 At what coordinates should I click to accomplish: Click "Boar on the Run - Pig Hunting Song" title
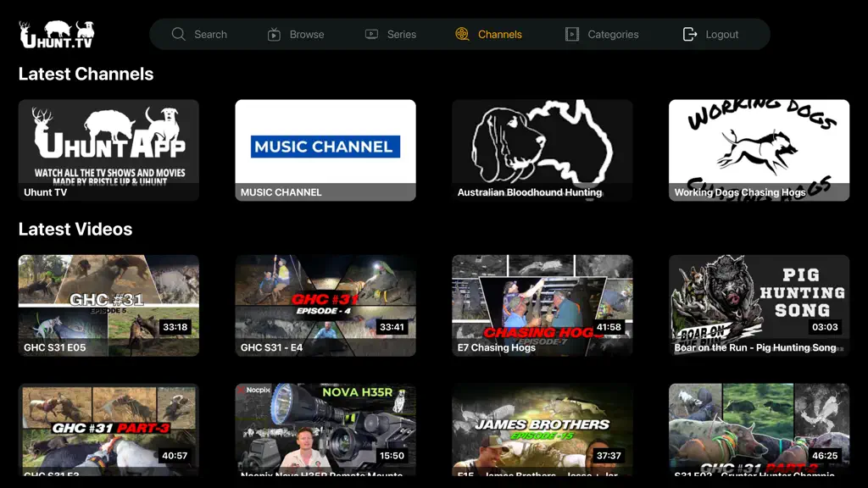pos(755,347)
